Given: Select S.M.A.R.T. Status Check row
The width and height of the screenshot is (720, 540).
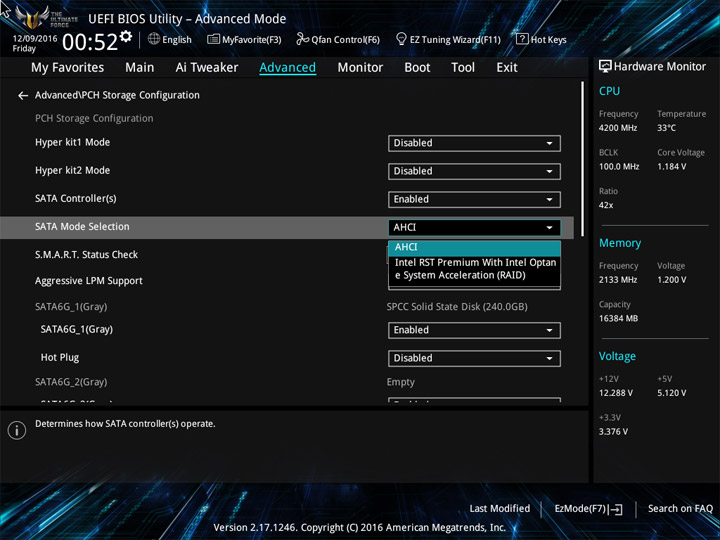Looking at the screenshot, I should pyautogui.click(x=86, y=255).
